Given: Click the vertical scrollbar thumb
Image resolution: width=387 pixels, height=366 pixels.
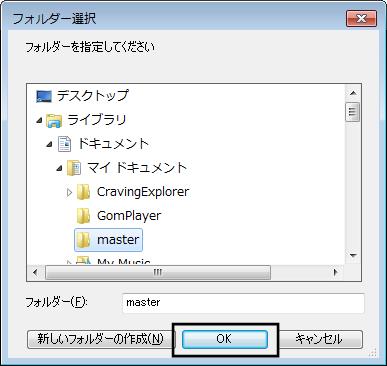Looking at the screenshot, I should [x=353, y=112].
